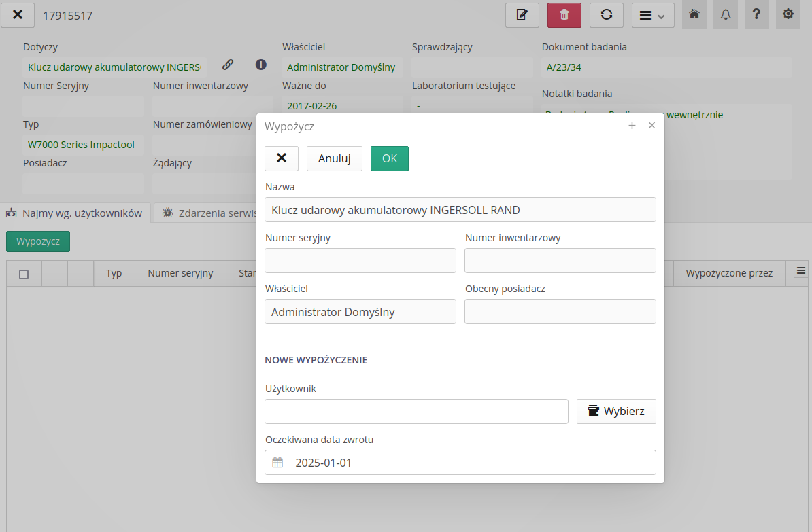
Task: Open settings gear icon
Action: click(x=788, y=14)
